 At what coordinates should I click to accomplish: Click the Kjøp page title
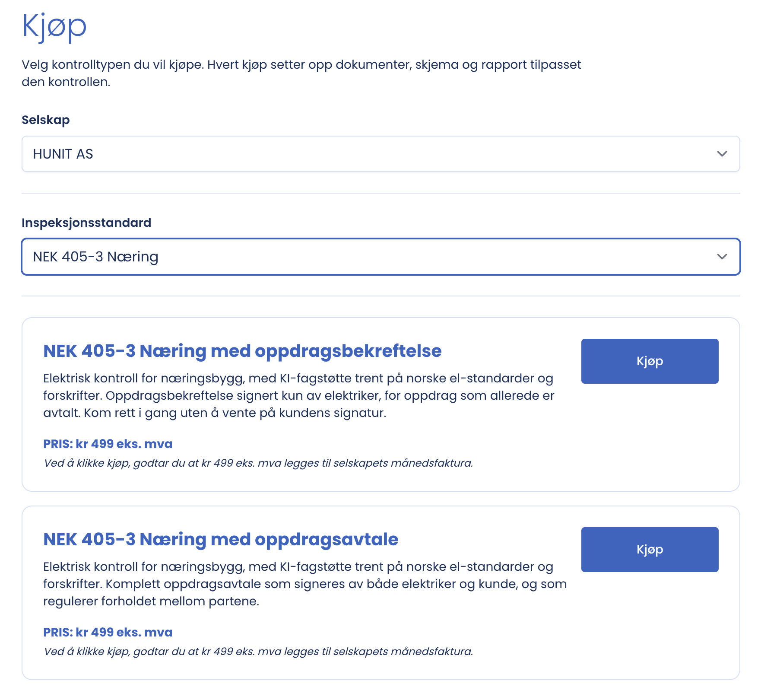coord(54,27)
